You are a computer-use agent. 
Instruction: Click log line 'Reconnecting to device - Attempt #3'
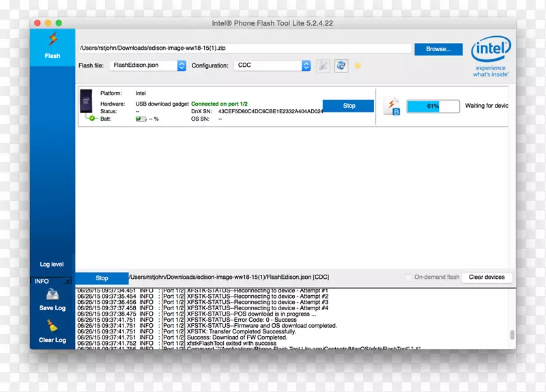pyautogui.click(x=203, y=302)
